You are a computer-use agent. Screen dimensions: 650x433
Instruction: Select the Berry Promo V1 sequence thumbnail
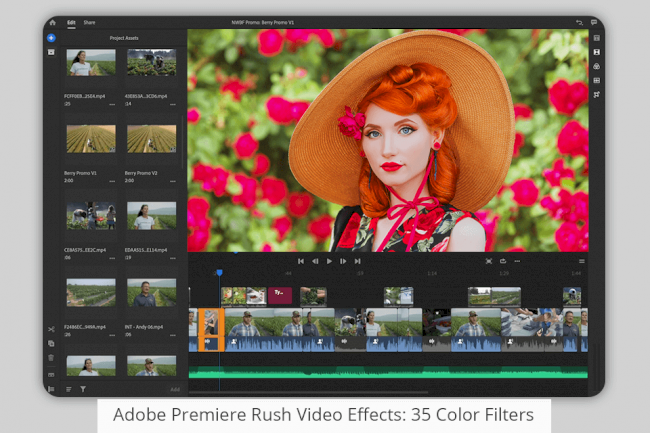(x=91, y=139)
